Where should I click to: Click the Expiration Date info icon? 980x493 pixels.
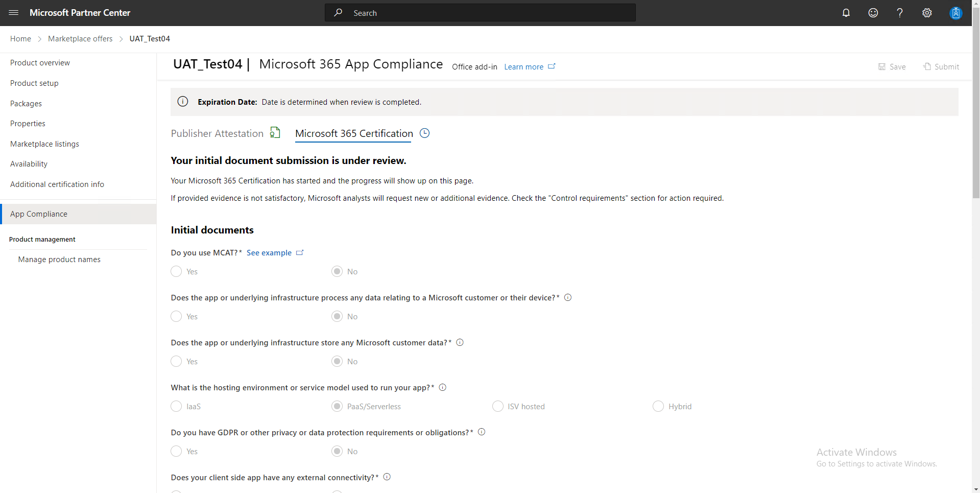click(x=183, y=102)
